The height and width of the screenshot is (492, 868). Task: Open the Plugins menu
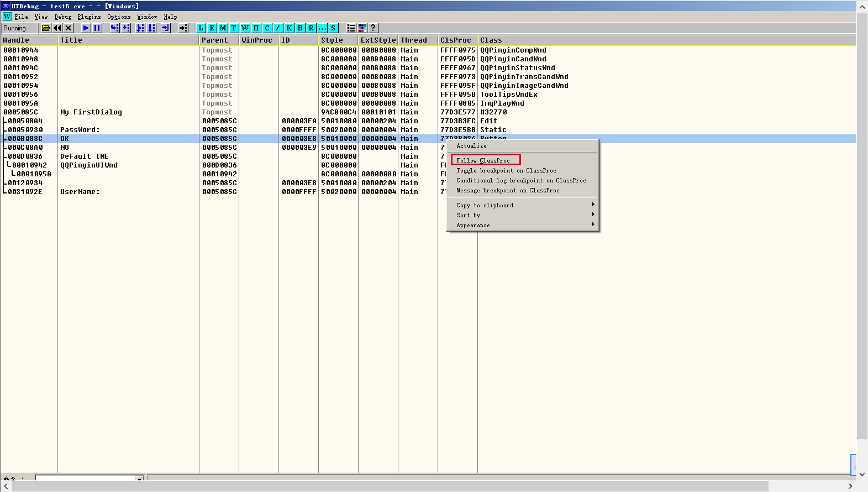(x=89, y=17)
